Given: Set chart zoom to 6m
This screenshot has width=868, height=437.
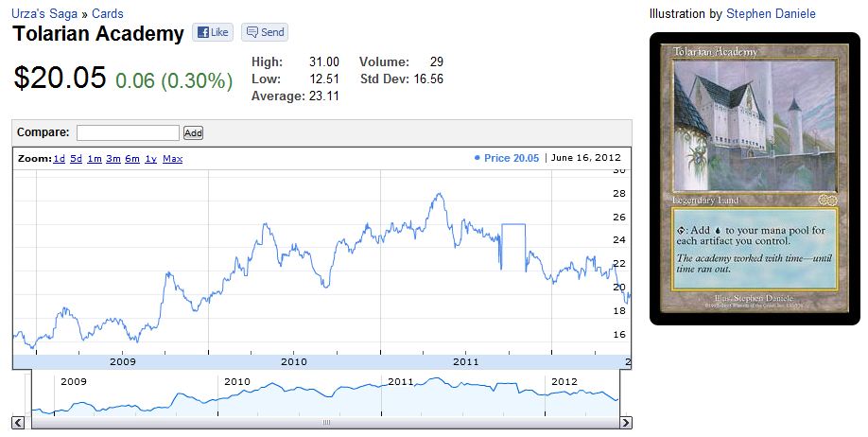Looking at the screenshot, I should pos(132,159).
